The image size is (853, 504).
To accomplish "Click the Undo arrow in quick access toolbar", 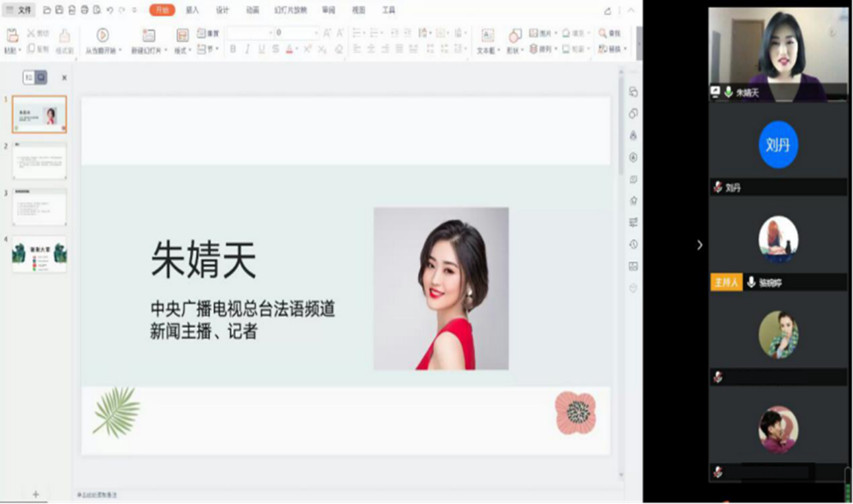I will 109,10.
